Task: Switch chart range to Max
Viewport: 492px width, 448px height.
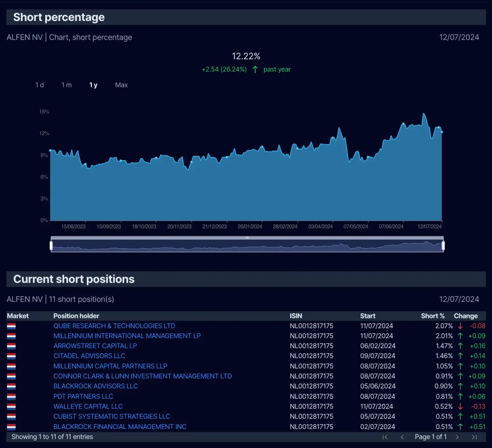Action: (121, 85)
